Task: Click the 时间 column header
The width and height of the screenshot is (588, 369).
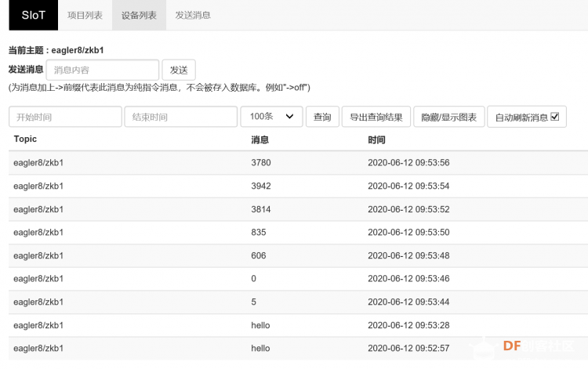Action: [376, 139]
